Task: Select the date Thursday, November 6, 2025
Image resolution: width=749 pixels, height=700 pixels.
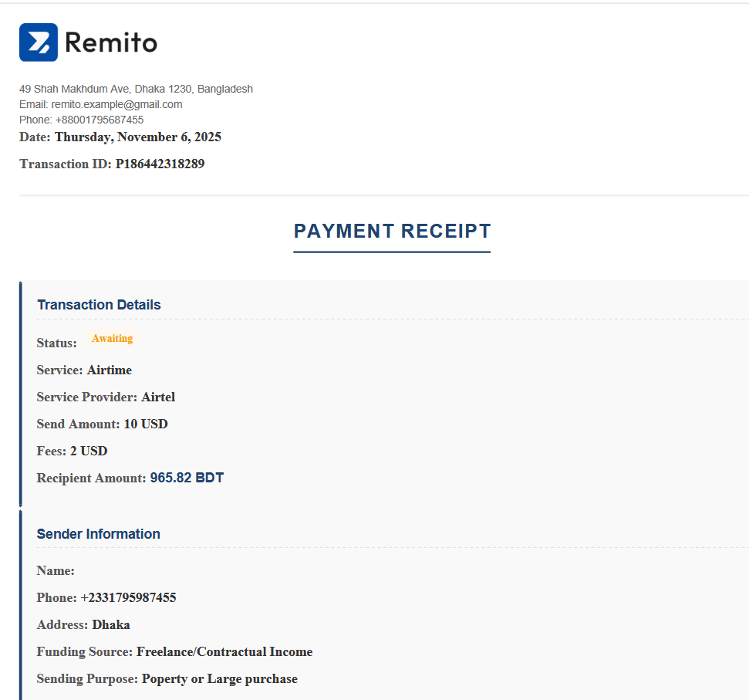Action: (x=137, y=137)
